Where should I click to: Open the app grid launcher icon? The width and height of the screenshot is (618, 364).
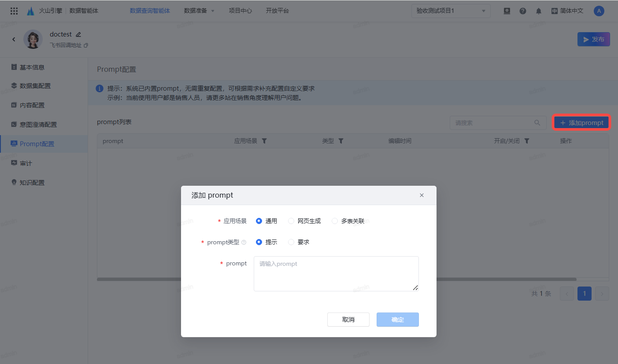click(x=14, y=11)
